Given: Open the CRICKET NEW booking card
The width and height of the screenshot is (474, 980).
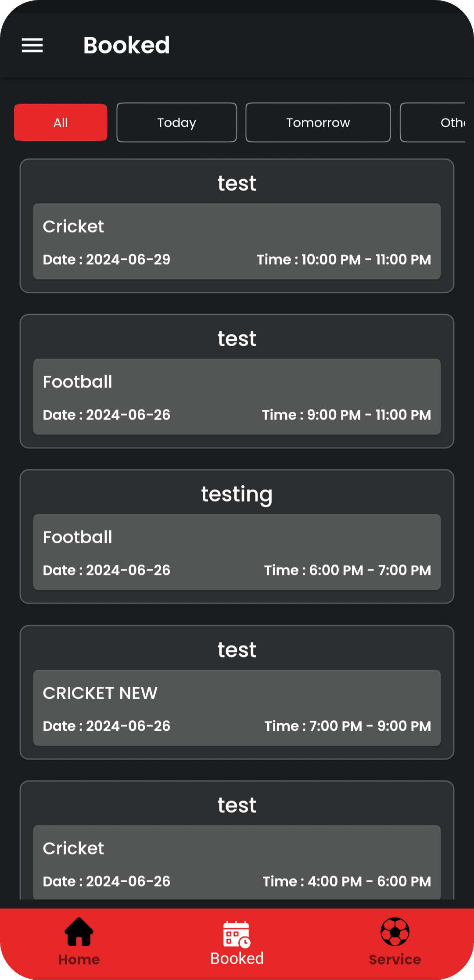Looking at the screenshot, I should tap(237, 707).
